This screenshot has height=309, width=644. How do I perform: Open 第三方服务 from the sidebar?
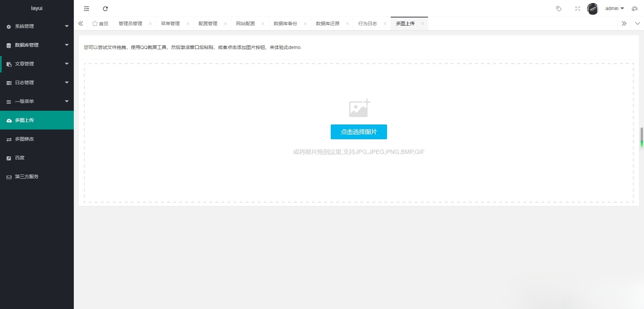point(26,176)
